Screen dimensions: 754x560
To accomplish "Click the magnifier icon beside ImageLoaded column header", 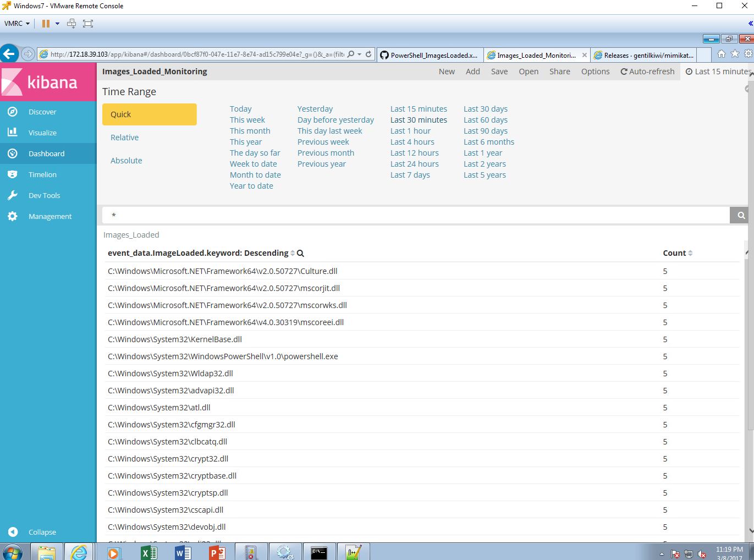I will coord(300,253).
